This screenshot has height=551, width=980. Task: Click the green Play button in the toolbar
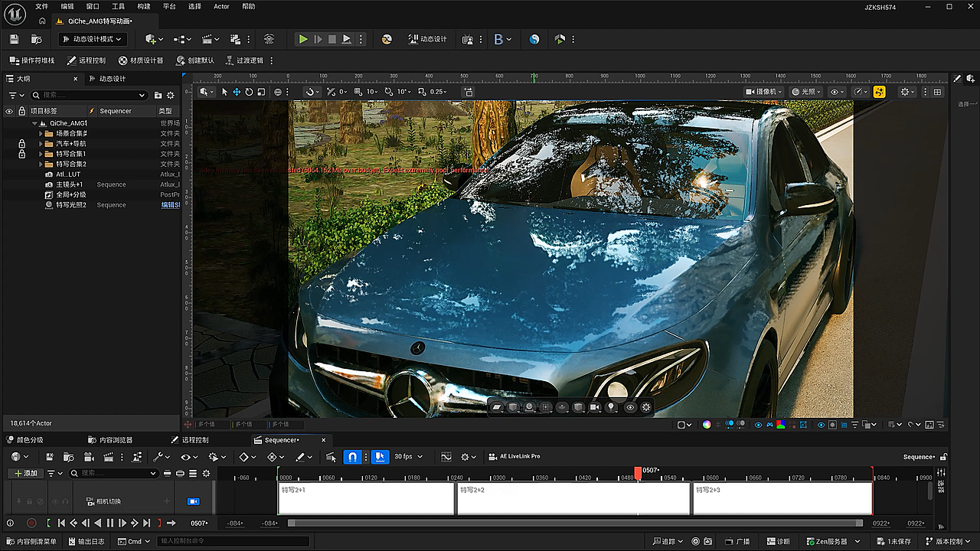pos(303,39)
